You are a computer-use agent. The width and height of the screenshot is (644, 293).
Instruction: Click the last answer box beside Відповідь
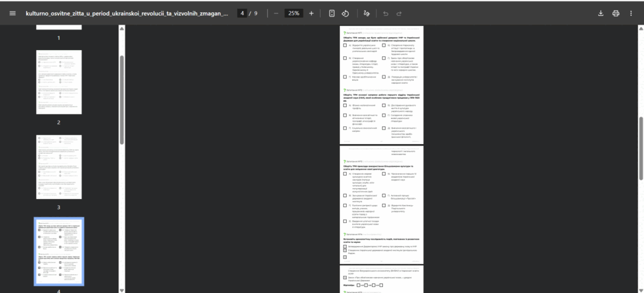(x=381, y=285)
